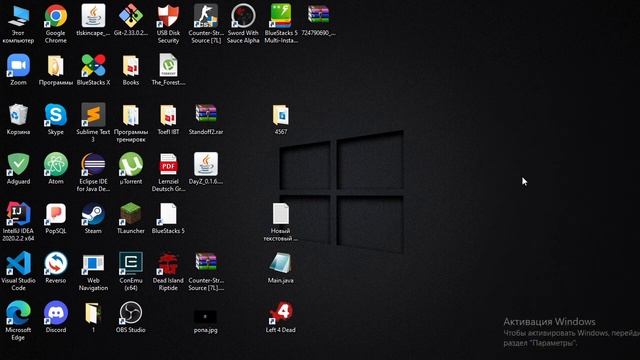The height and width of the screenshot is (360, 640).
Task: Select the Новый текстовый document
Action: point(281,214)
